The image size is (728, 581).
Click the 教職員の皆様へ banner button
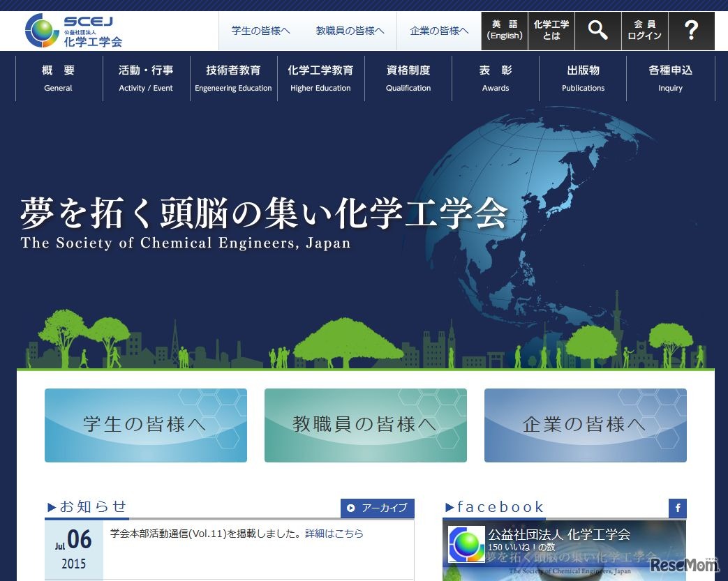pos(365,425)
